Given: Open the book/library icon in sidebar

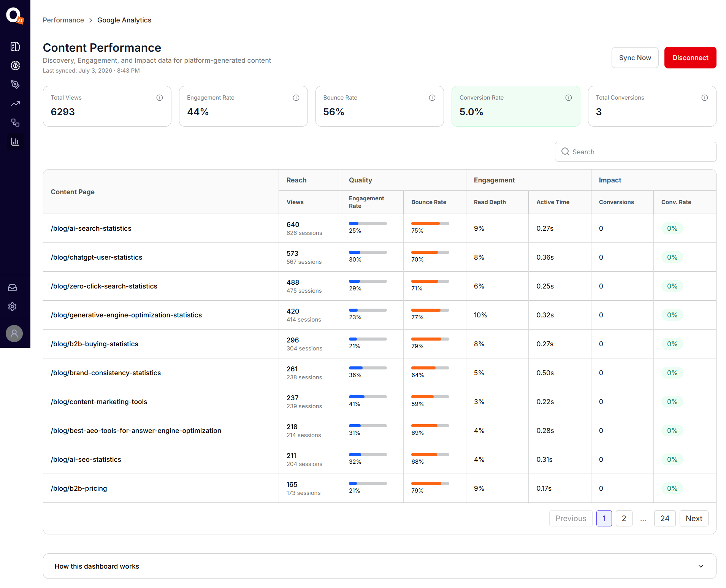Looking at the screenshot, I should point(15,46).
